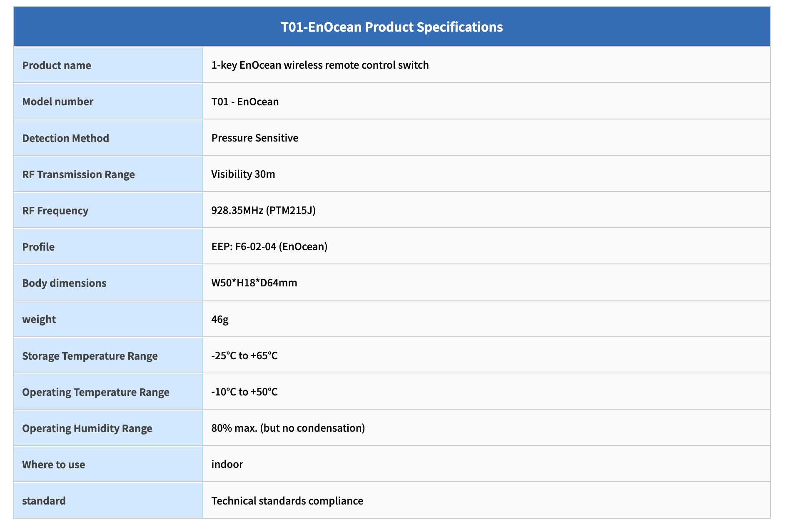788x532 pixels.
Task: Click the '46g' weight value
Action: point(220,319)
